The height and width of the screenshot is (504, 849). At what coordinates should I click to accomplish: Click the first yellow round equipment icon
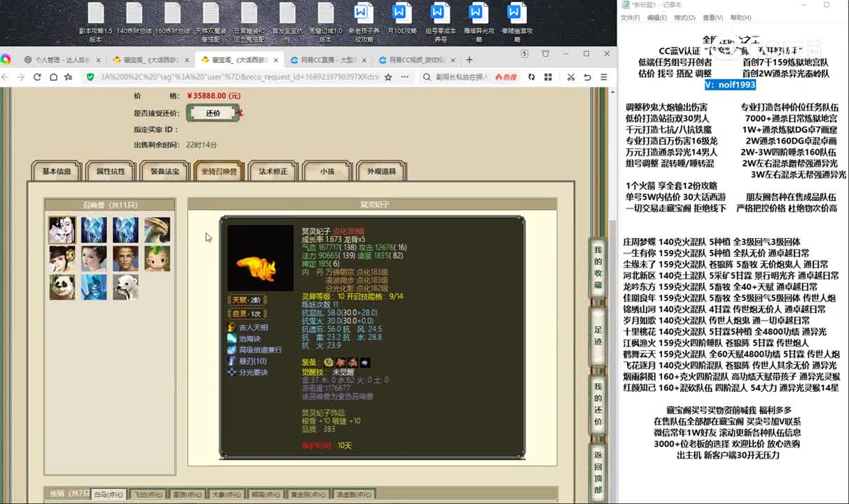pyautogui.click(x=329, y=362)
